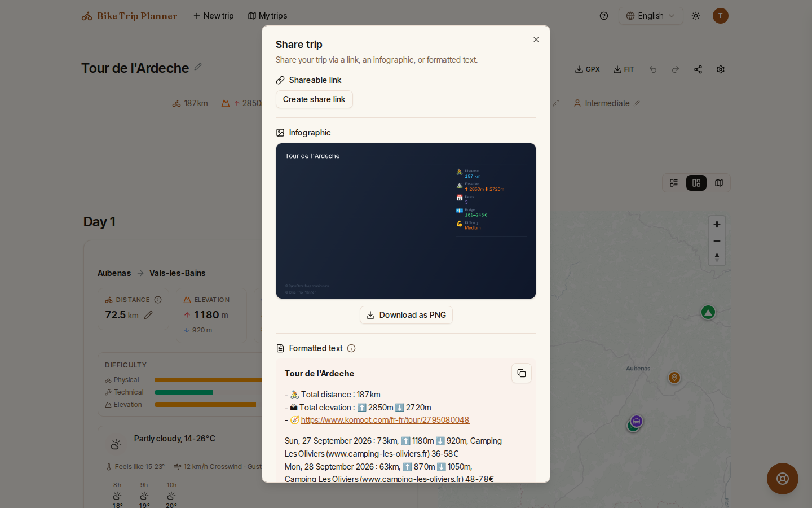Toggle light/dark theme sun icon
Screen dimensions: 812x508
pos(696,16)
